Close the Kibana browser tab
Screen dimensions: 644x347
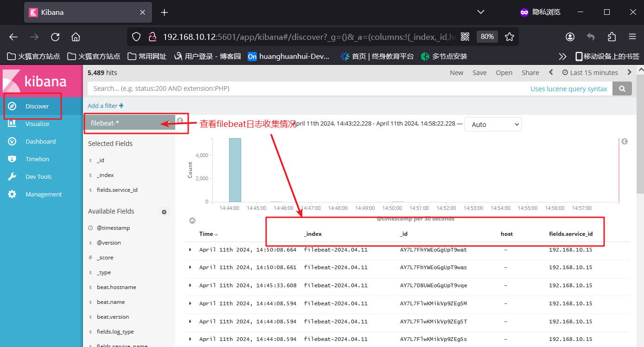(x=143, y=13)
